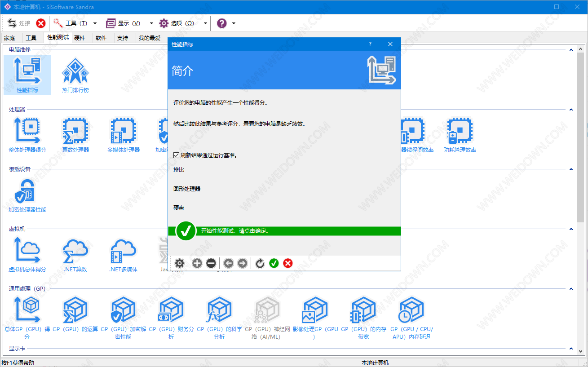Screen dimensions: 588x367
Task: Click the dialog's ? help button
Action: point(370,44)
